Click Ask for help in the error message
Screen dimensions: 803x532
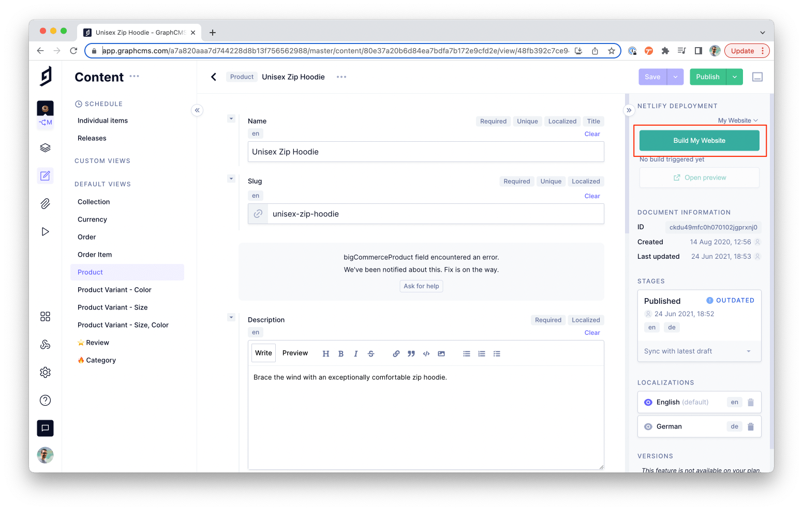[421, 286]
